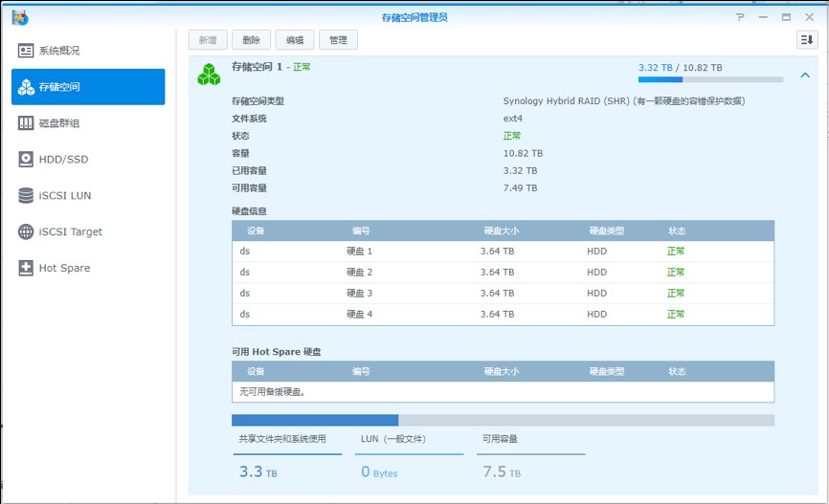This screenshot has height=504, width=829.
Task: Select the 硬盘 4 row in disk table
Action: point(503,315)
